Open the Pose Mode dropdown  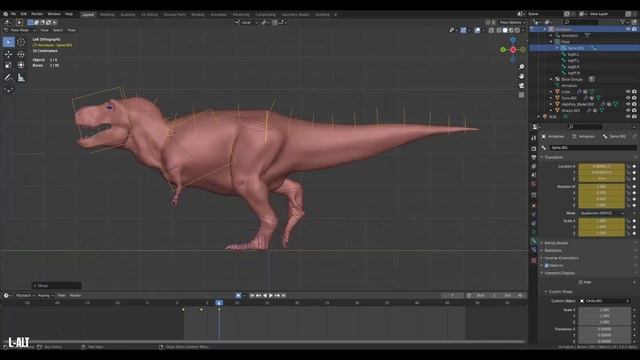click(20, 30)
